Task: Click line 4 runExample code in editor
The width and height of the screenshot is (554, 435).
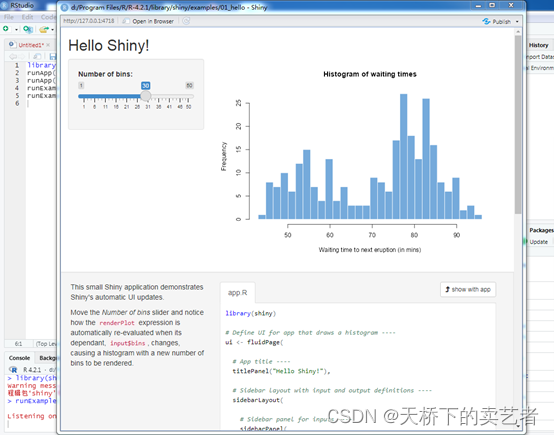Action: [x=41, y=88]
